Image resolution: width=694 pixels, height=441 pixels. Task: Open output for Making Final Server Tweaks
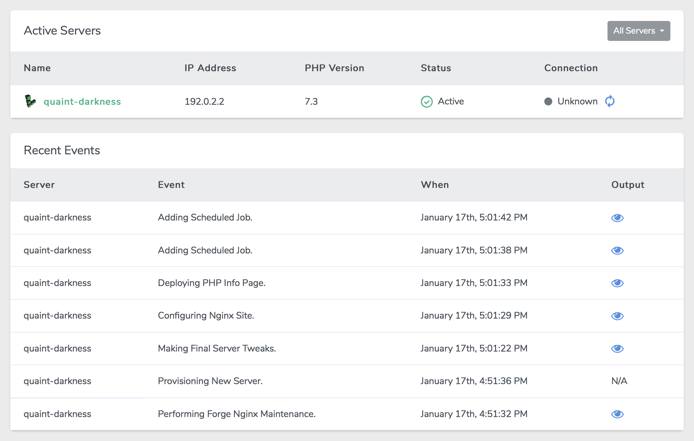click(x=617, y=349)
